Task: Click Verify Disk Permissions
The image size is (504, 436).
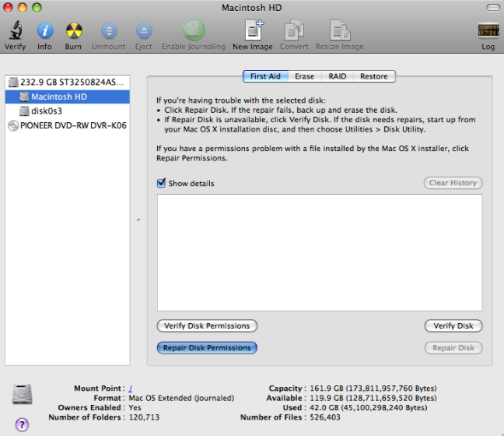Action: pyautogui.click(x=207, y=325)
